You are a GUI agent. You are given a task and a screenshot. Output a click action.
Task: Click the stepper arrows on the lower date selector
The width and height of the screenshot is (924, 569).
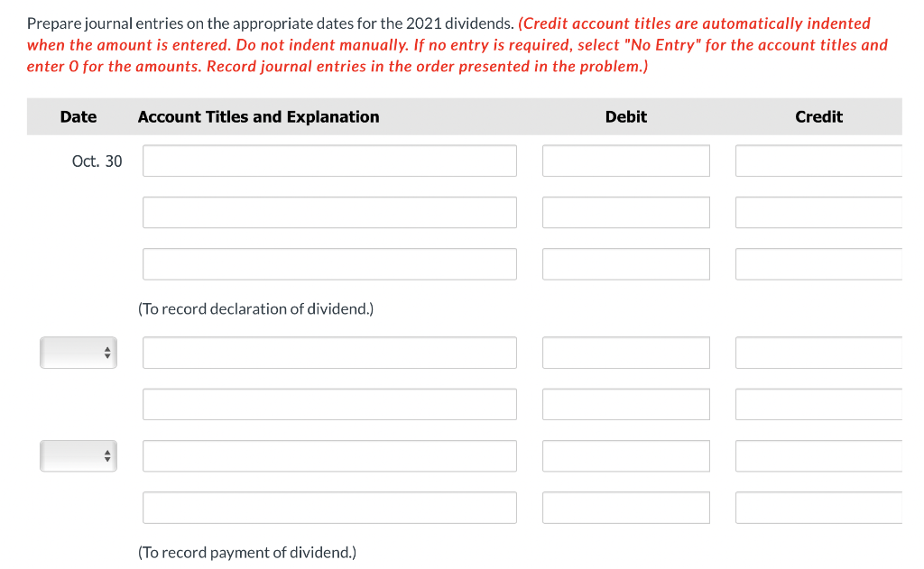[x=106, y=455]
